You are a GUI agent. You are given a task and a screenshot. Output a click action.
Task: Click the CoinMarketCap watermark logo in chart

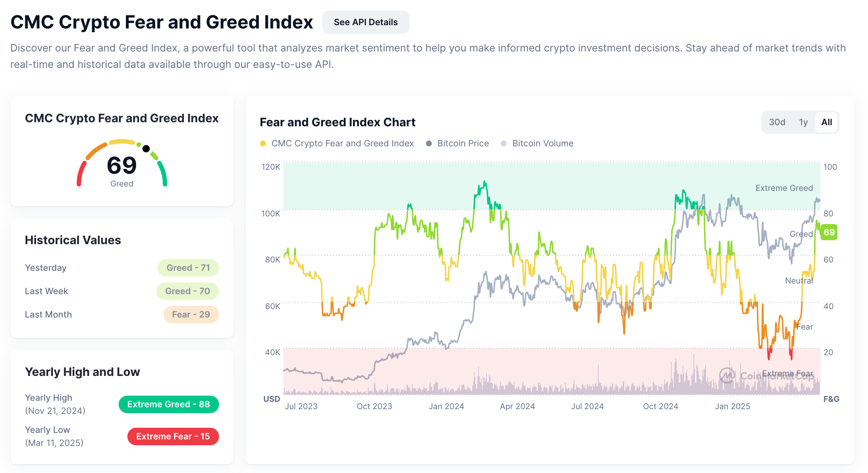[727, 375]
